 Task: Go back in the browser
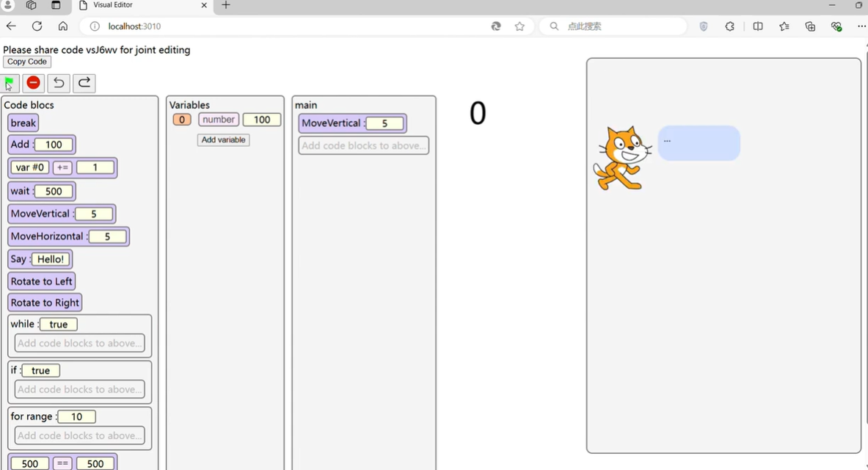point(11,26)
